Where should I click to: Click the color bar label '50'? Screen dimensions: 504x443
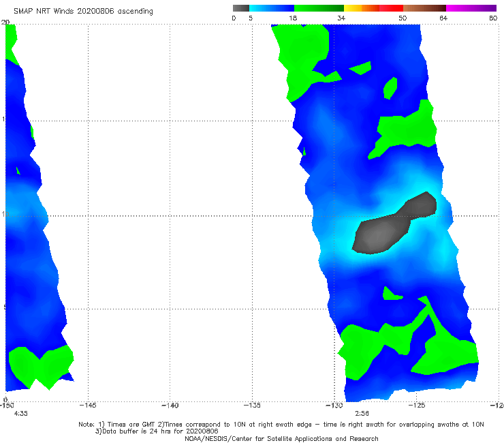click(x=403, y=18)
